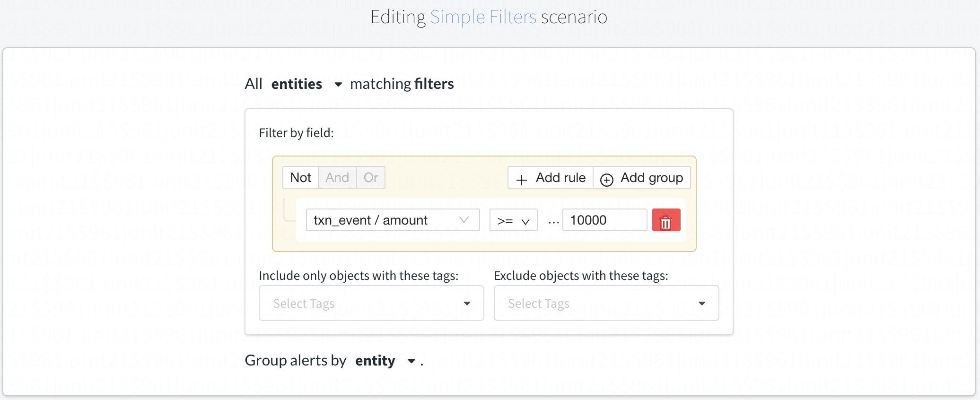This screenshot has width=980, height=400.
Task: Open the txn_event / amount field dropdown
Action: [x=393, y=220]
